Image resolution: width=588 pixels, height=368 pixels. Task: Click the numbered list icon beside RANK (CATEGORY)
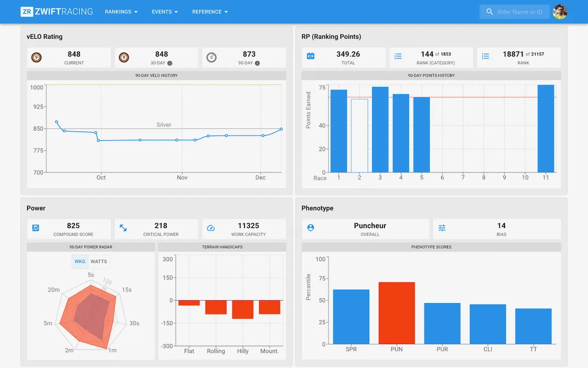click(x=399, y=57)
